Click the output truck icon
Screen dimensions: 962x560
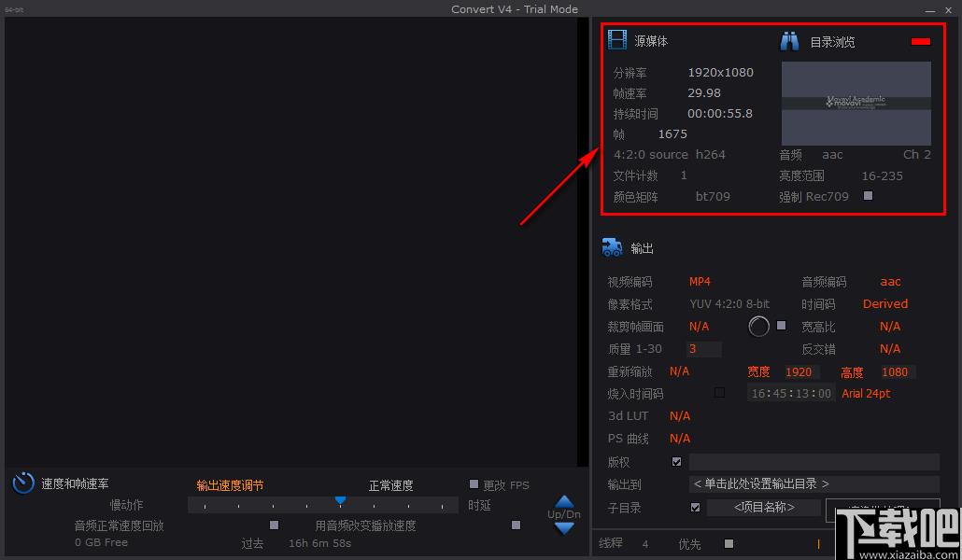point(613,247)
